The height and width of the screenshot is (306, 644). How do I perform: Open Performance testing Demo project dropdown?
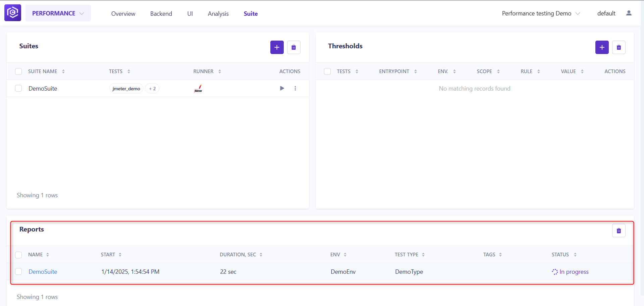coord(541,13)
